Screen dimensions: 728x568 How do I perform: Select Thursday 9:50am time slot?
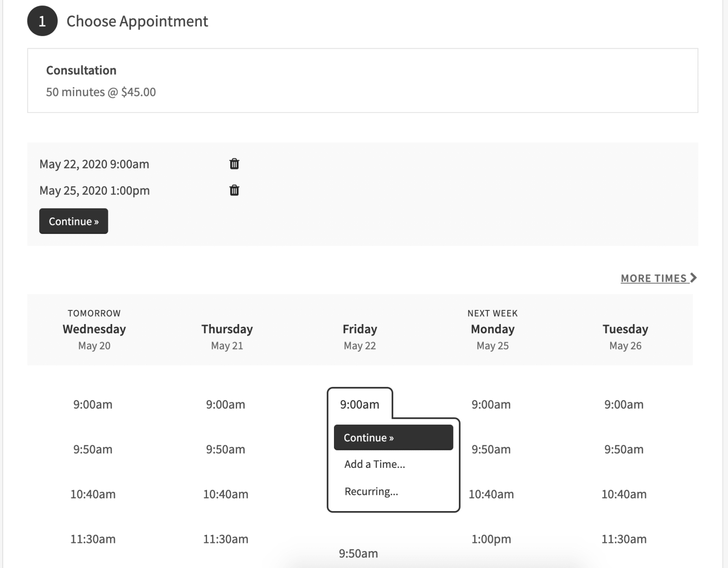(226, 449)
